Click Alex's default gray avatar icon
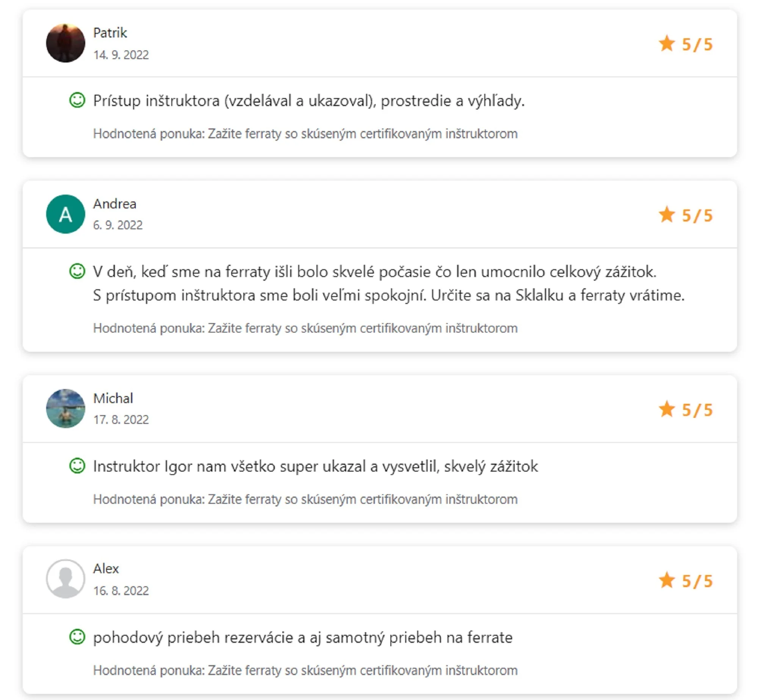Screen dimensions: 758x700 [66, 579]
